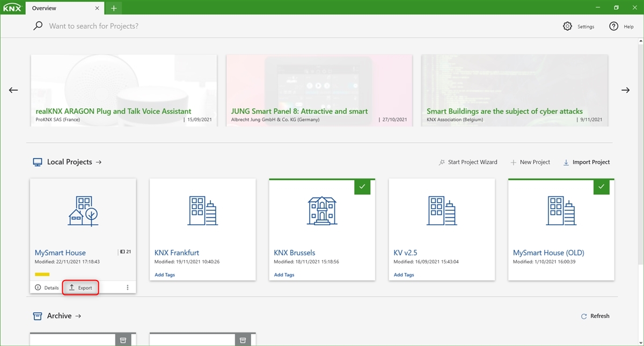Screen dimensions: 644x346
Task: Click device count icon showing 21
Action: point(123,252)
